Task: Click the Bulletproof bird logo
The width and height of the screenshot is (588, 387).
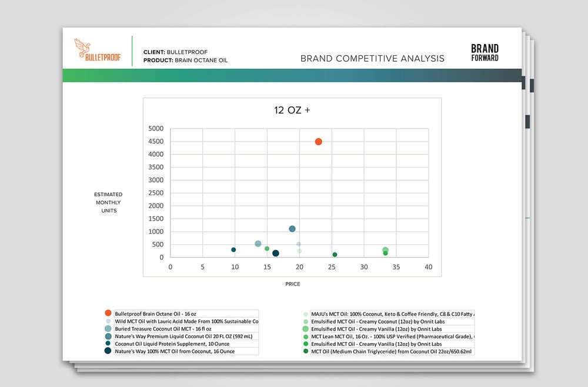Action: pos(98,50)
